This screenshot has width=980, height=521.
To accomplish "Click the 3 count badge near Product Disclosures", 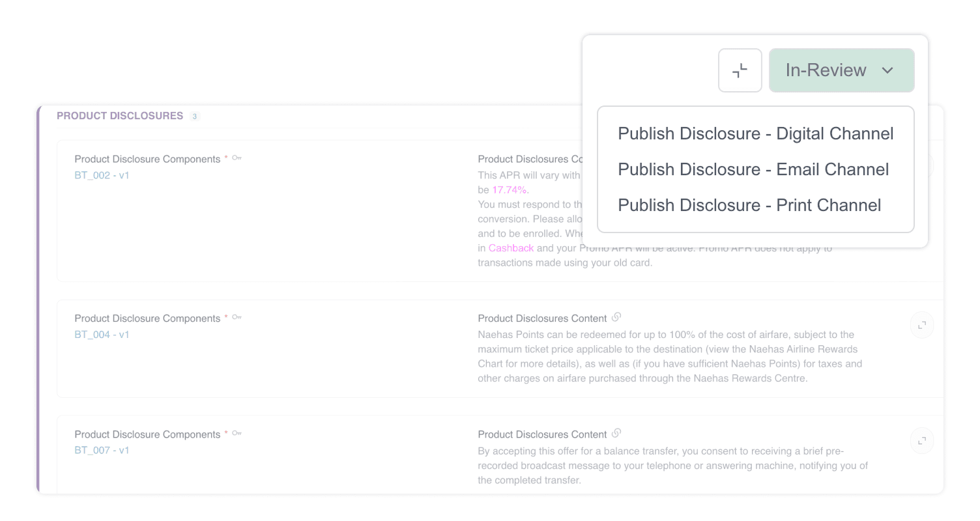I will point(194,116).
